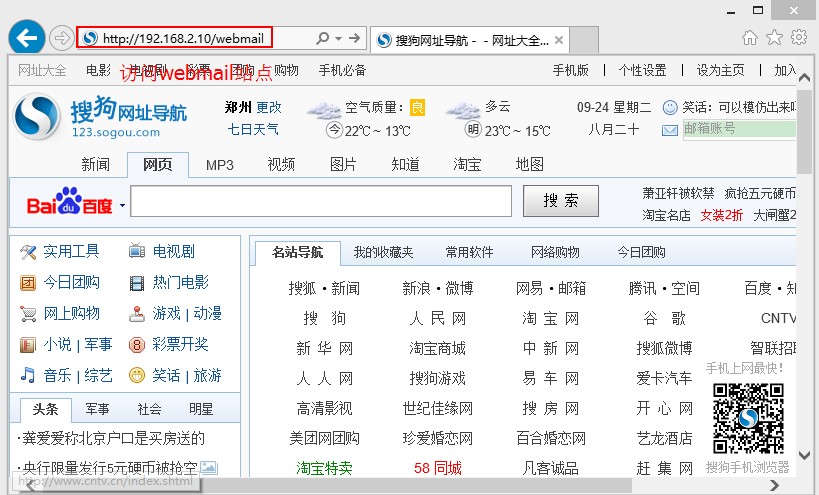
Task: Open 网络购物 tab
Action: tap(555, 253)
